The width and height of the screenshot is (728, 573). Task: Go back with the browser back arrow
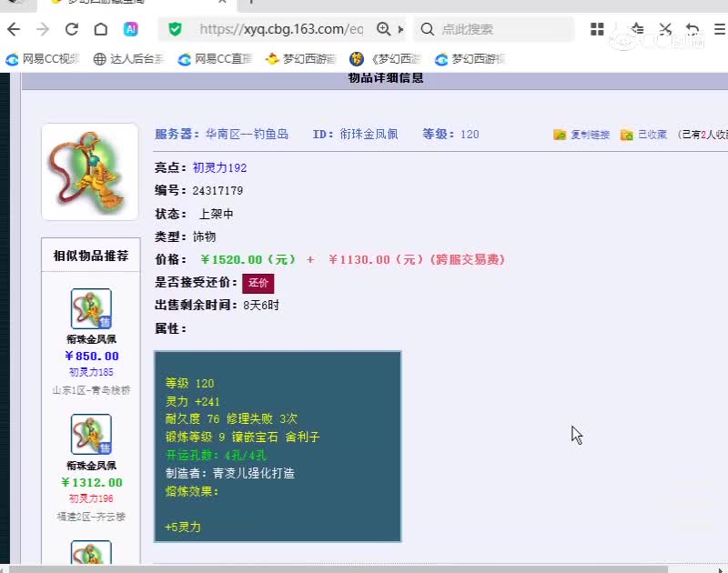[x=14, y=29]
